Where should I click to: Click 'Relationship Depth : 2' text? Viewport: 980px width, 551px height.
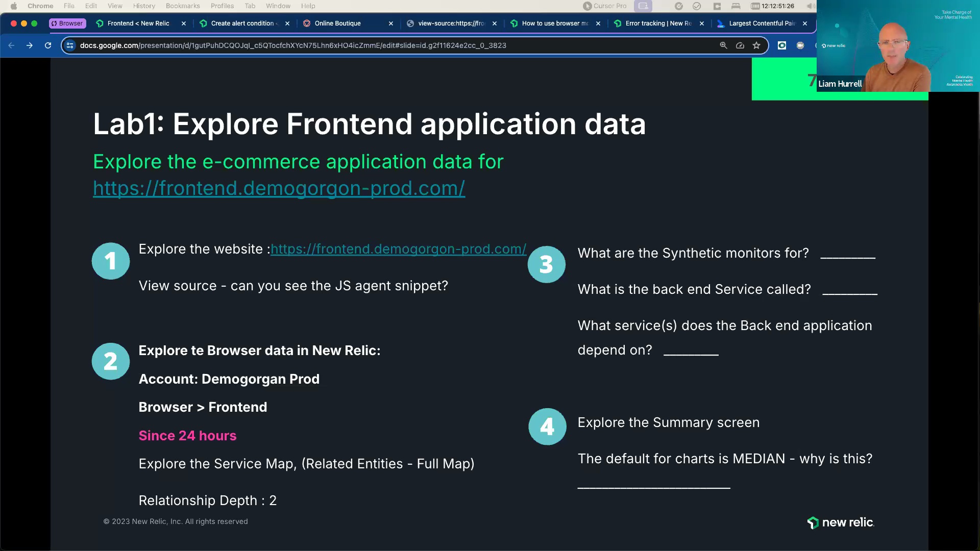(207, 500)
